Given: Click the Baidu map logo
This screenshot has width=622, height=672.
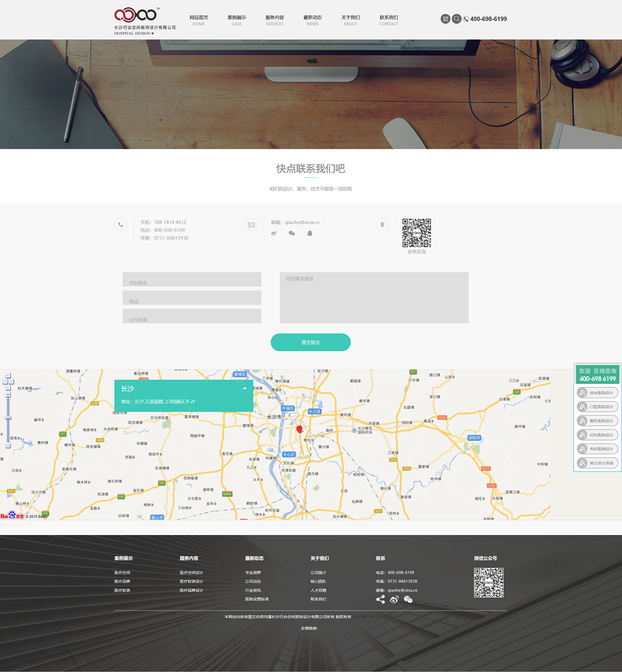Looking at the screenshot, I should click(x=12, y=515).
